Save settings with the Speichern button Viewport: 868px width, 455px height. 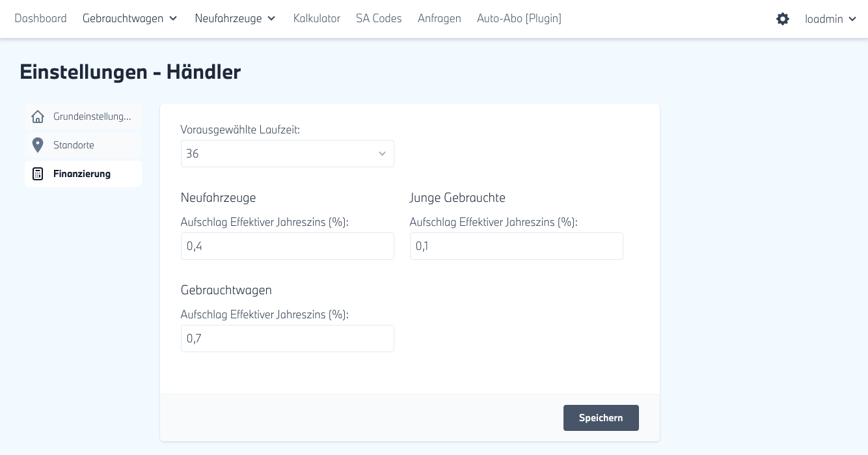[601, 418]
